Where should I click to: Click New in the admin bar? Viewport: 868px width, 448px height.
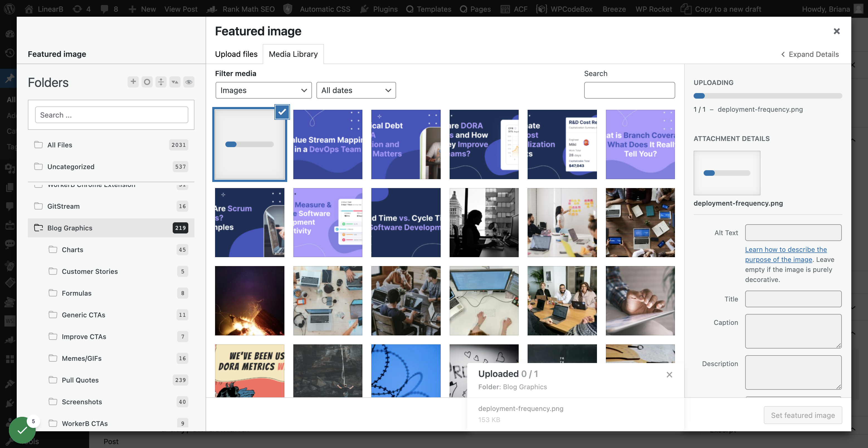click(x=142, y=9)
